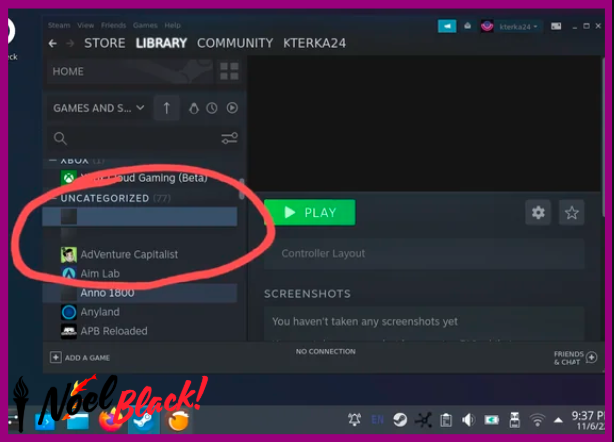
Task: Open Friends & Chat plus icon
Action: click(x=592, y=357)
